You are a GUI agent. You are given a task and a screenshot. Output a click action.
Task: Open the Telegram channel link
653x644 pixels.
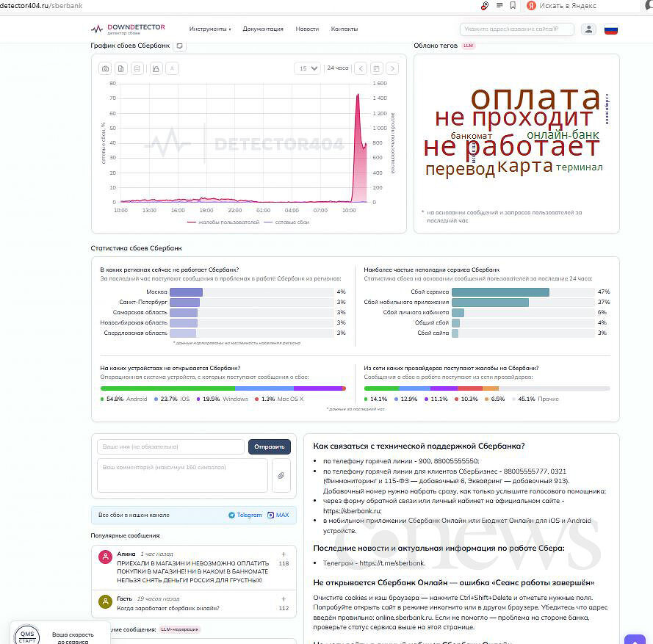click(245, 515)
